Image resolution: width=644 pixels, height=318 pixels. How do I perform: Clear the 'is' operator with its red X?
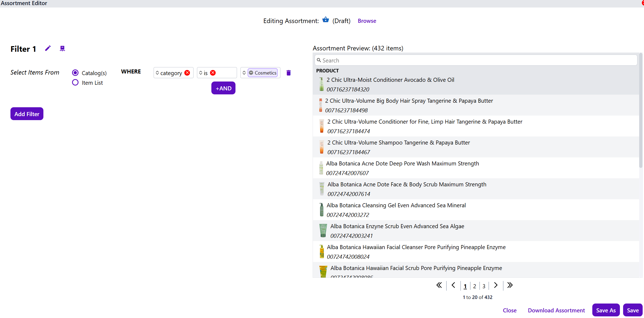coord(213,73)
